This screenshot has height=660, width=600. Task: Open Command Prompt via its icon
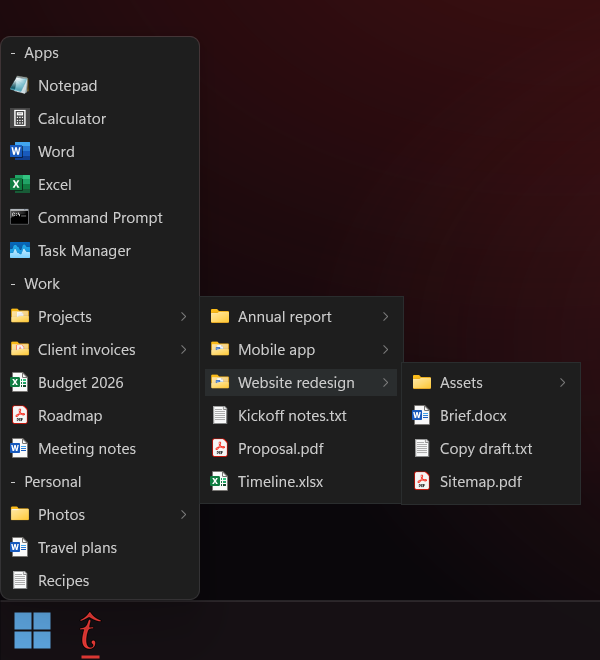20,217
